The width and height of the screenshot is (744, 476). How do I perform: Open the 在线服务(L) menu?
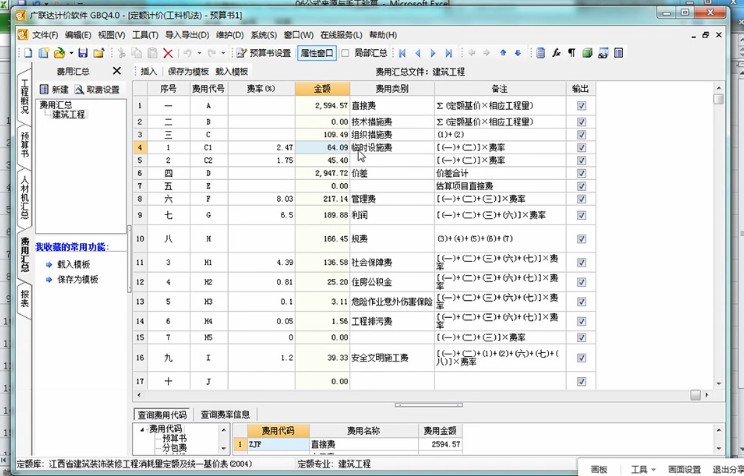click(341, 35)
